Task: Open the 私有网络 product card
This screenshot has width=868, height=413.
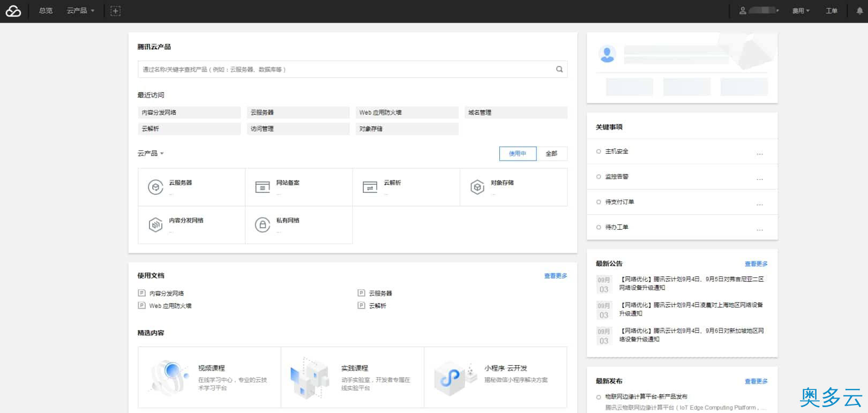Action: tap(299, 225)
